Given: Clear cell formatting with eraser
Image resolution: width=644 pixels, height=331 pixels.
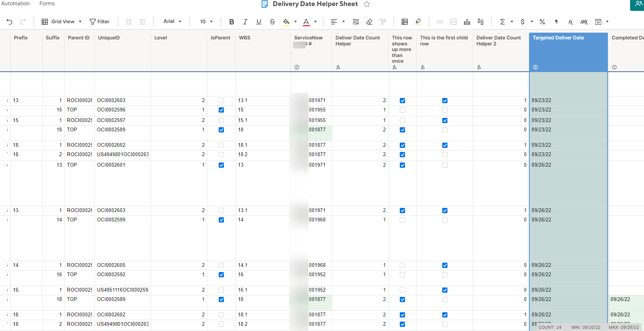Looking at the screenshot, I should [369, 22].
